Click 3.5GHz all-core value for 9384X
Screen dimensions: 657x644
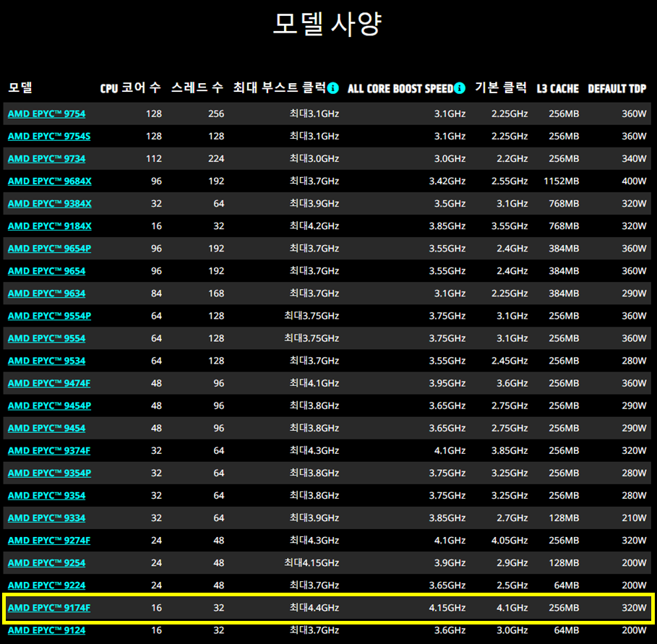450,204
